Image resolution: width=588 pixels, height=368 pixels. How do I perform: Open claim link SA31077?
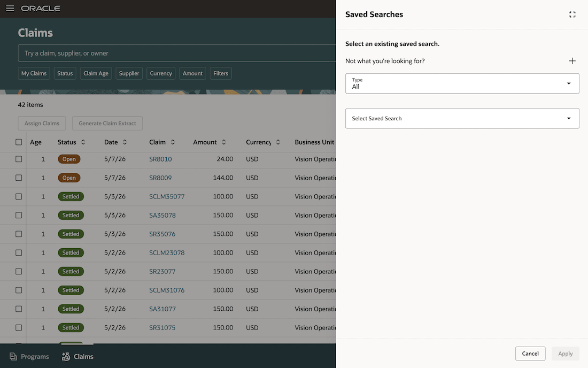coord(163,309)
